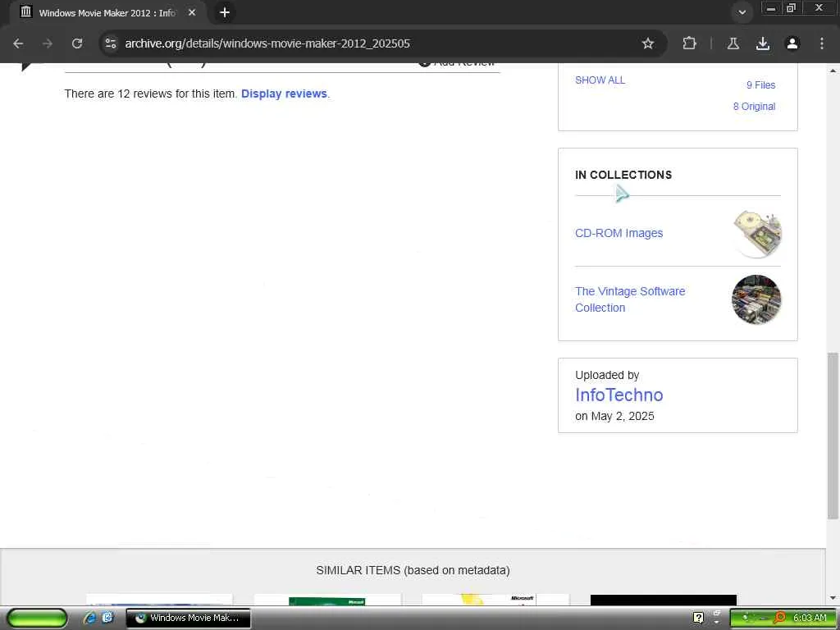Open the 9 Files link
This screenshot has width=840, height=630.
[x=760, y=84]
